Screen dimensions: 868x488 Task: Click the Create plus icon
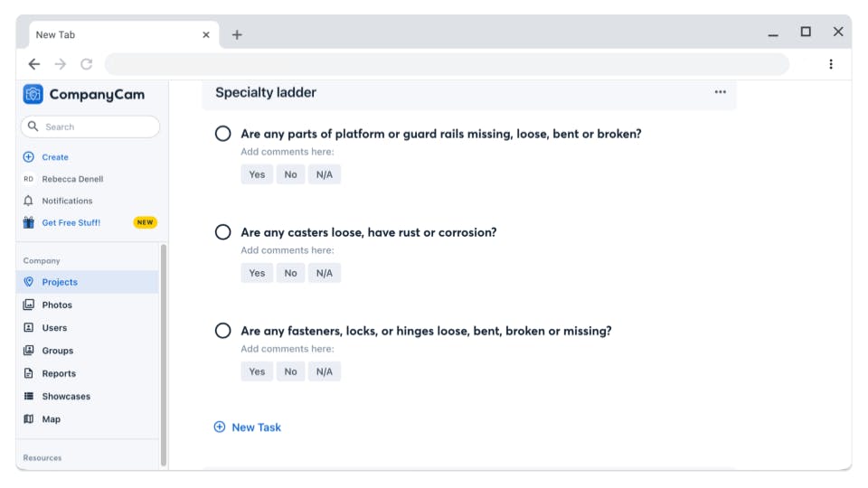(x=29, y=157)
